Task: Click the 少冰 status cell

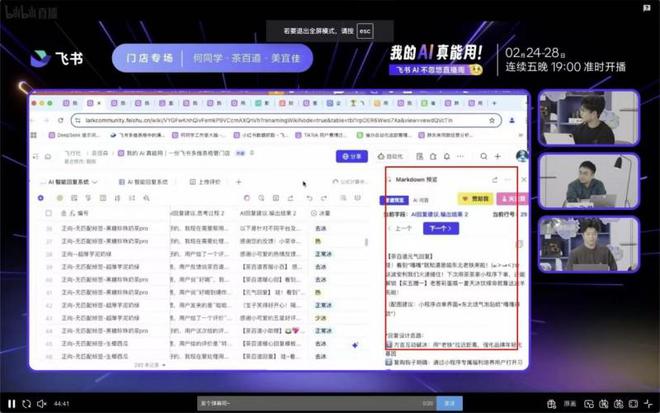Action: (x=321, y=318)
